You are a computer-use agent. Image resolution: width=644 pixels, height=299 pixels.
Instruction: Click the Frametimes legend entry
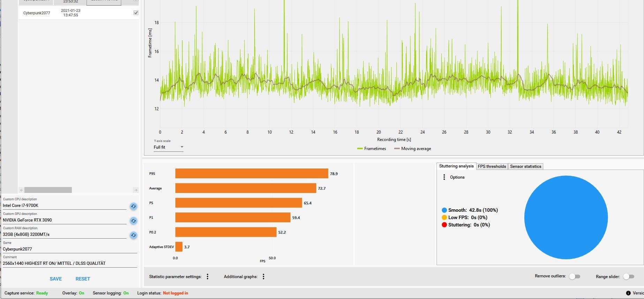tap(371, 149)
